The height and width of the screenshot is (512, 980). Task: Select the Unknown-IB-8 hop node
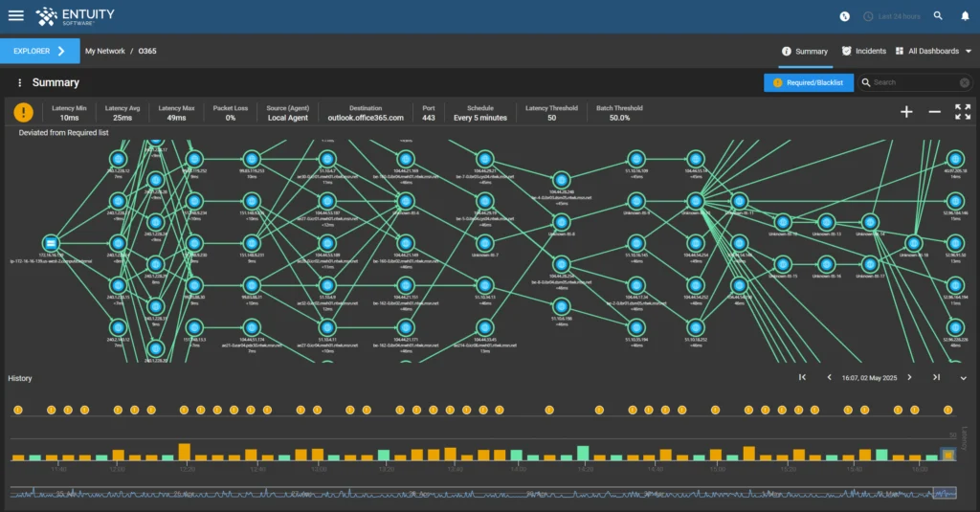coord(561,222)
